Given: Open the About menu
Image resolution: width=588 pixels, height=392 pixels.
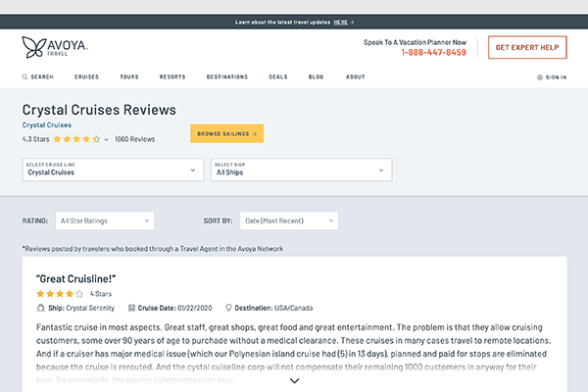Looking at the screenshot, I should coord(356,76).
